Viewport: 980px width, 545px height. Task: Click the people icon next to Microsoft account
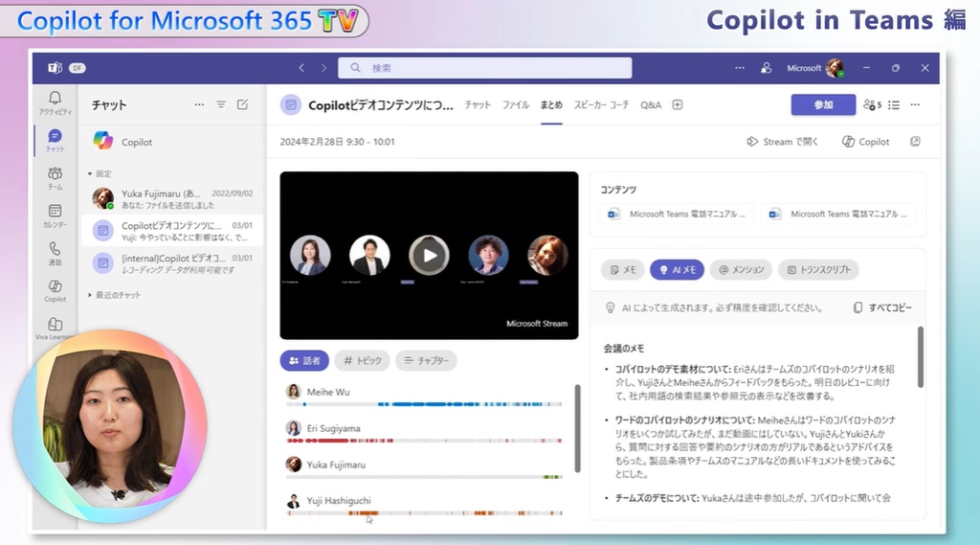tap(766, 68)
